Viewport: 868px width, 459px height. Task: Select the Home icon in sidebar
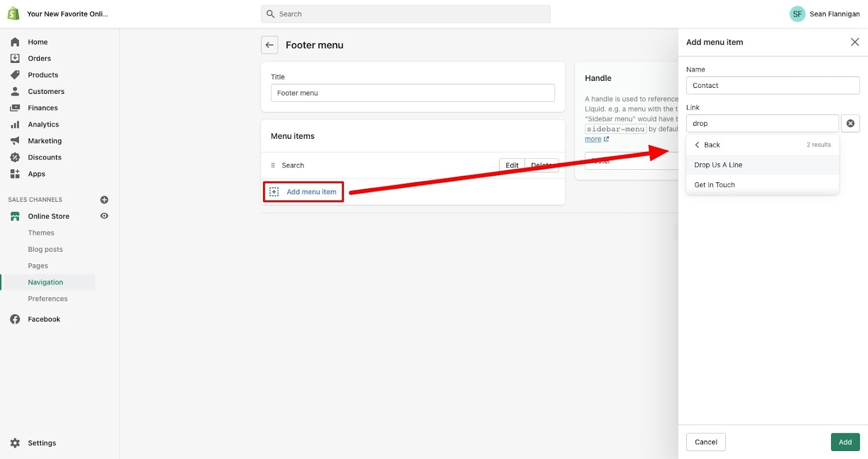click(16, 42)
